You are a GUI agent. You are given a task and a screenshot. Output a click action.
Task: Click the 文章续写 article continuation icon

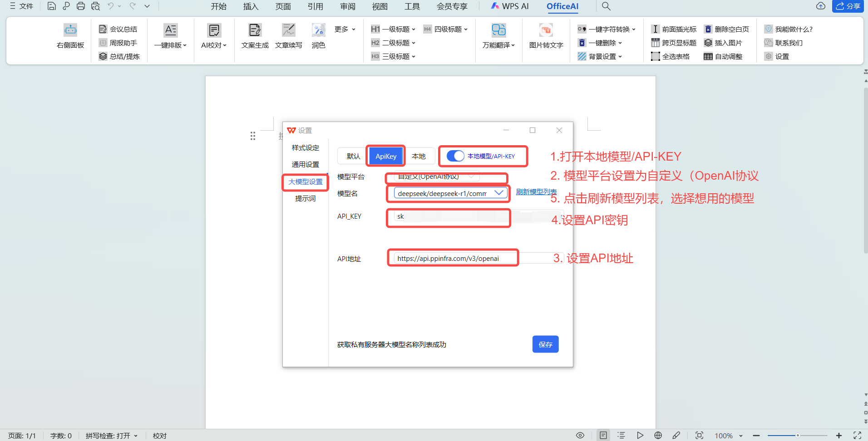point(288,30)
